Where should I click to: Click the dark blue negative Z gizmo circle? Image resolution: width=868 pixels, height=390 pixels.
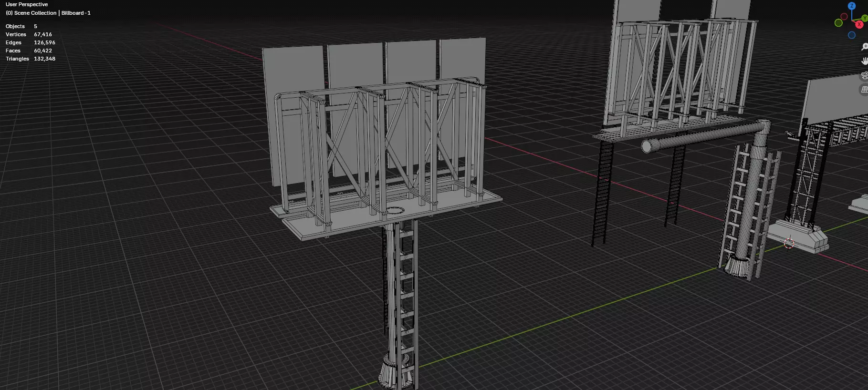point(852,35)
